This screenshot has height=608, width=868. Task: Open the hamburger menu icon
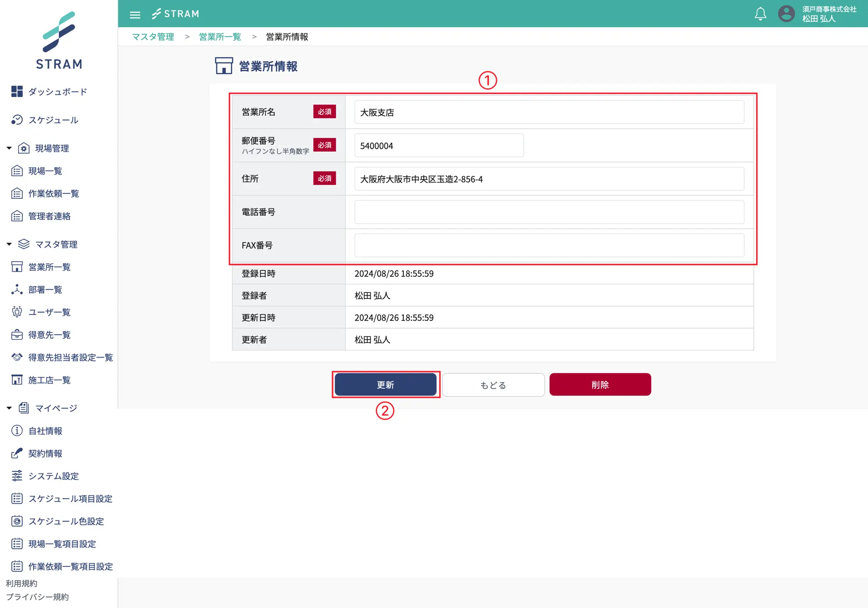pos(135,15)
